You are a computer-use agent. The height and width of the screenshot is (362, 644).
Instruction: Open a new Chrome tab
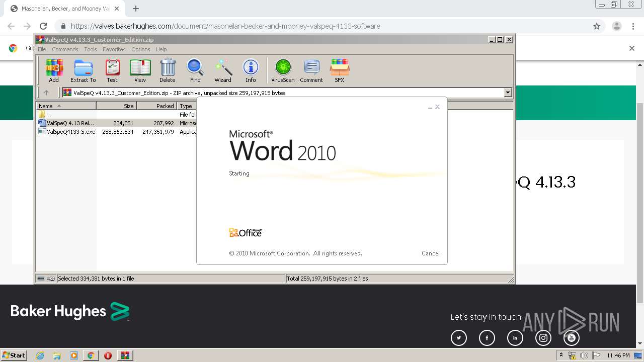pos(136,9)
